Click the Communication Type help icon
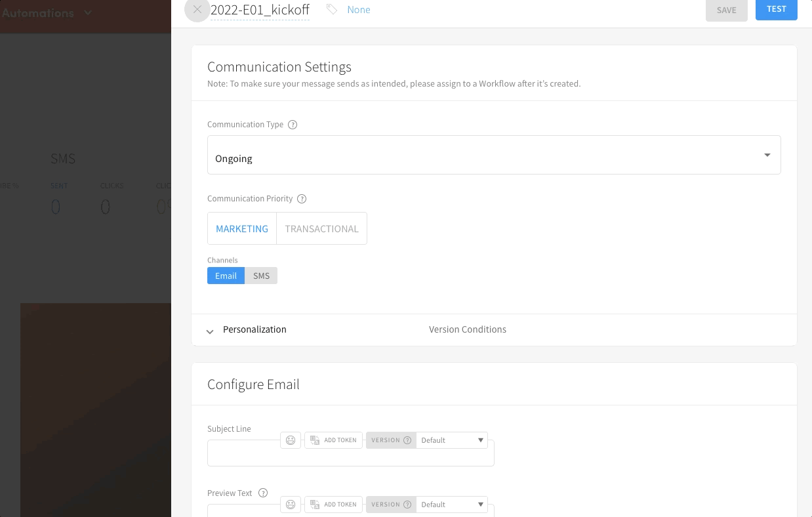This screenshot has height=517, width=812. click(293, 124)
